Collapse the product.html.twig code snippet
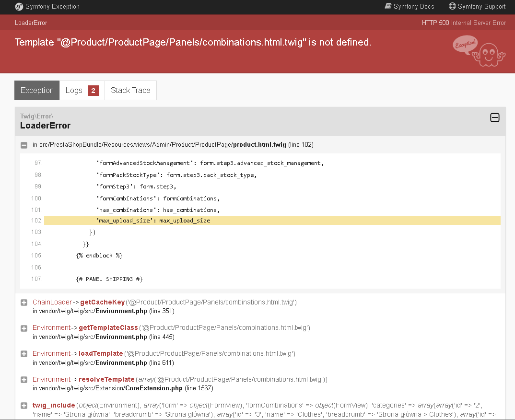This screenshot has width=515, height=420. pyautogui.click(x=24, y=145)
